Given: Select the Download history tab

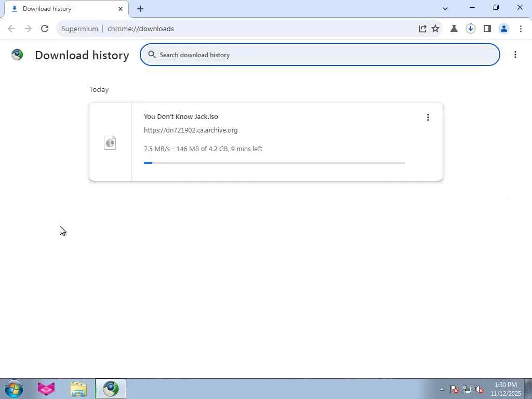Looking at the screenshot, I should coord(66,9).
